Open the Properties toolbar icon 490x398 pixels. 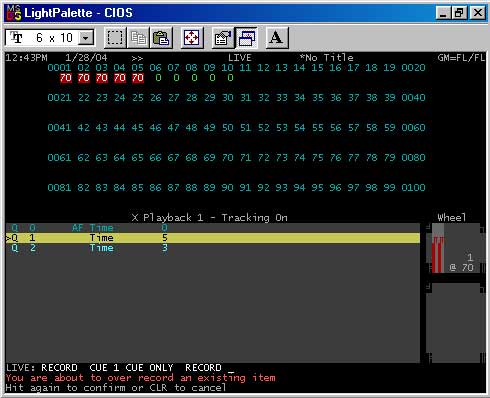point(222,37)
